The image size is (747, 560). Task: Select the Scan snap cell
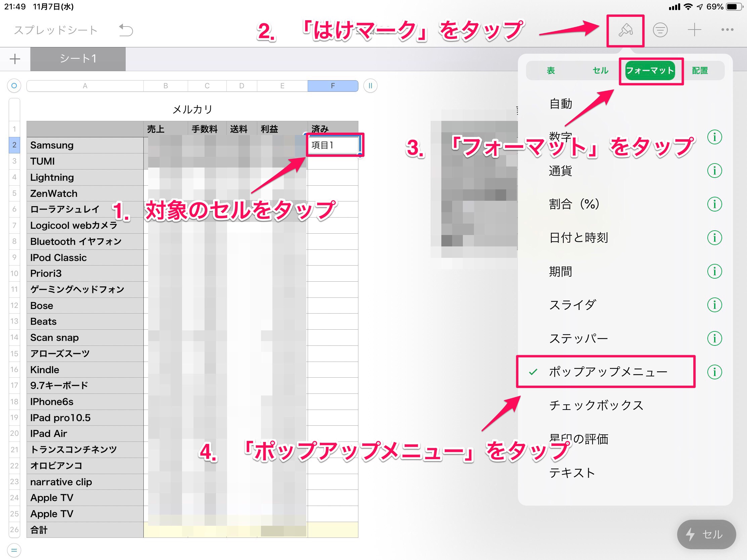[x=85, y=337]
